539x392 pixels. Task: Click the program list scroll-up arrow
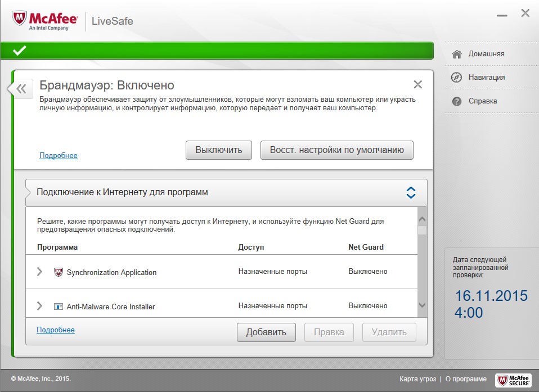point(423,219)
